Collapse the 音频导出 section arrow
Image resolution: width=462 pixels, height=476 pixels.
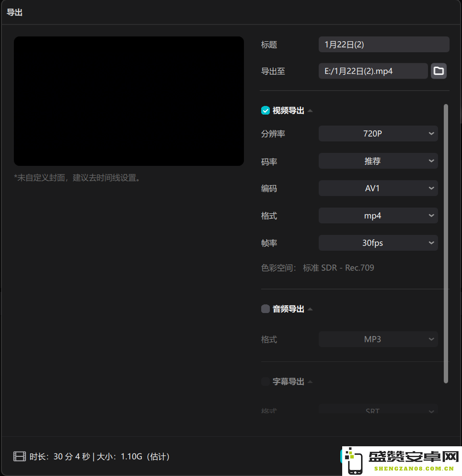[310, 309]
